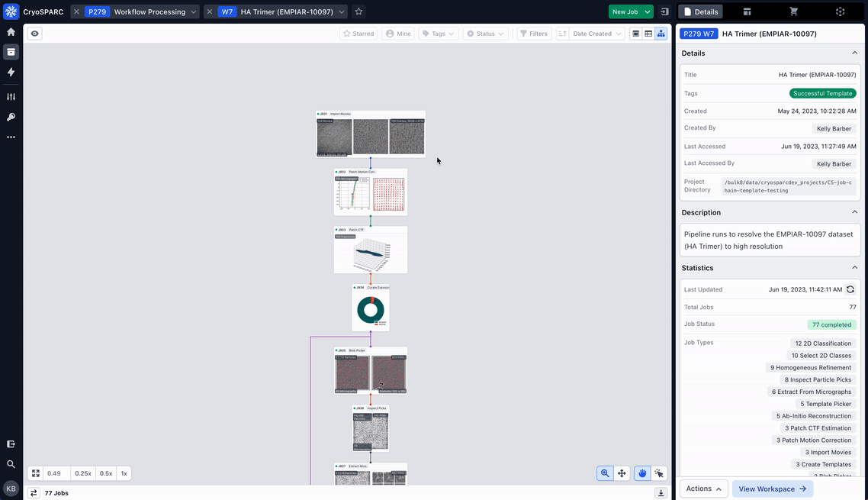Open the Status filter dropdown
The width and height of the screenshot is (868, 500).
(486, 34)
